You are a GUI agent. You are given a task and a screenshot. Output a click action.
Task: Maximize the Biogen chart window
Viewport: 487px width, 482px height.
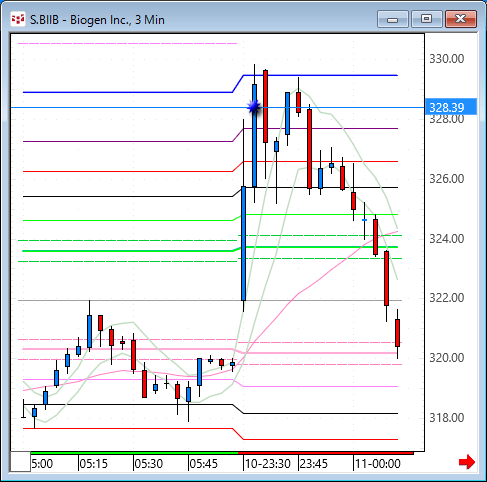pyautogui.click(x=426, y=19)
